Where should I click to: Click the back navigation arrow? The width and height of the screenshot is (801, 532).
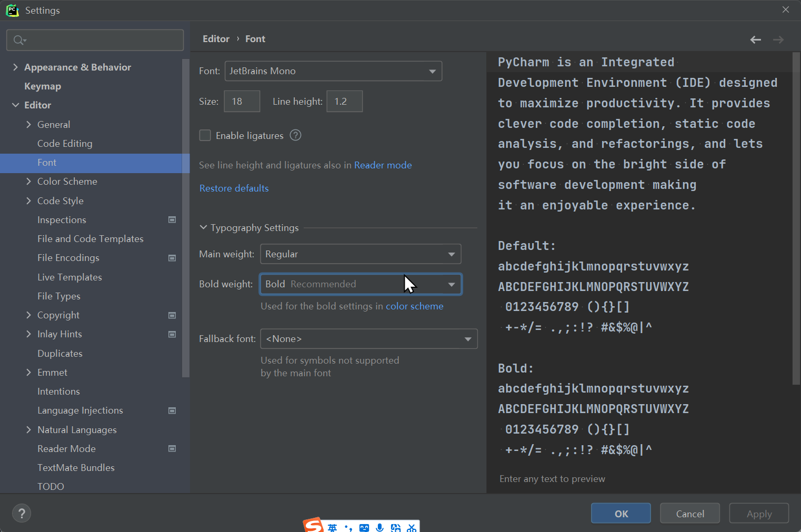pos(755,39)
